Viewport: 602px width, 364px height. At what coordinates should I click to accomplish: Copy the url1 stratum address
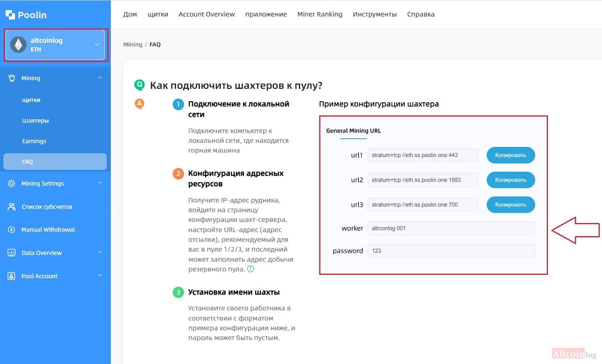[511, 155]
